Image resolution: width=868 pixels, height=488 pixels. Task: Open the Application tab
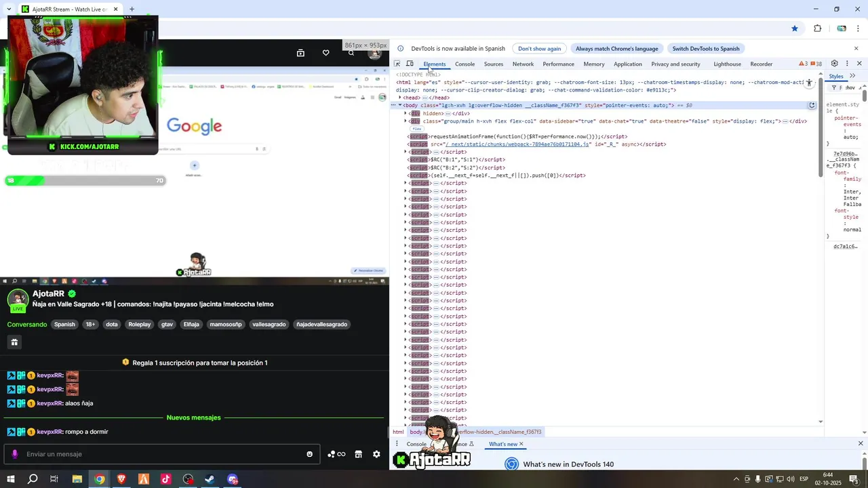[x=628, y=64]
